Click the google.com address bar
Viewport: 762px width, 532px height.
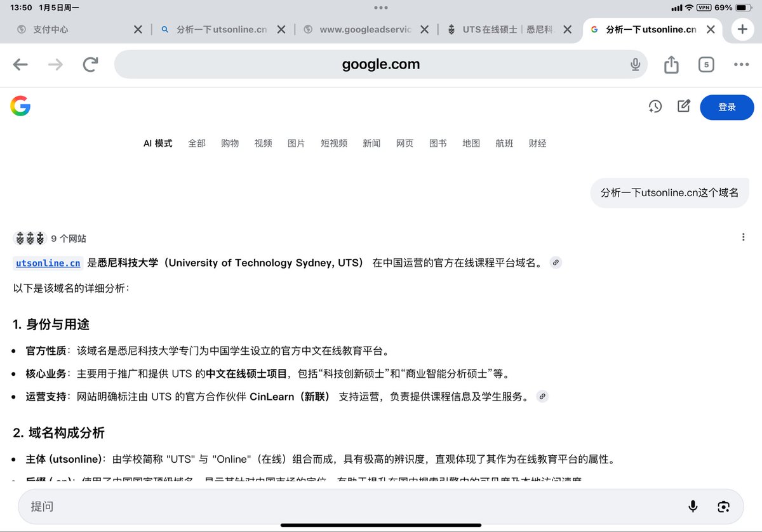[381, 64]
